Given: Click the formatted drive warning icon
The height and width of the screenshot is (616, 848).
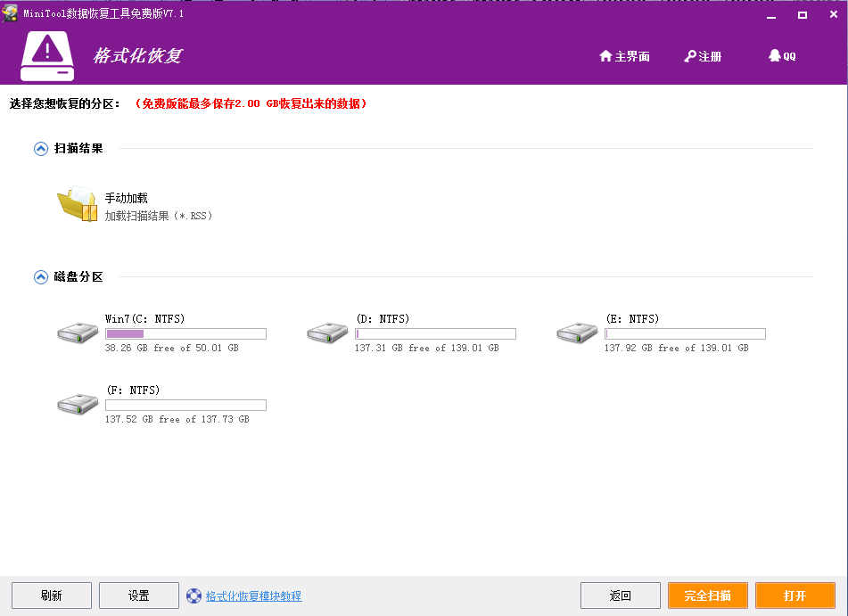Looking at the screenshot, I should pos(47,55).
